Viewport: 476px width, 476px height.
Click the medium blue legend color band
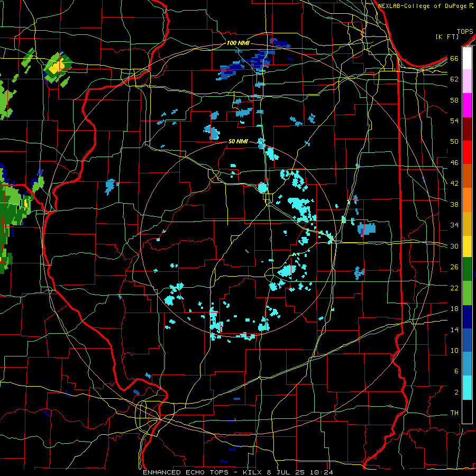[467, 340]
